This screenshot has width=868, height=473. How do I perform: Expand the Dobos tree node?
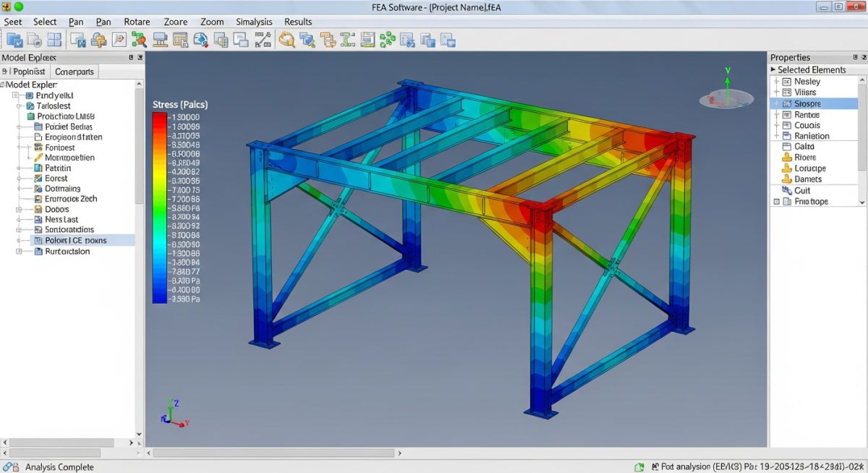18,210
